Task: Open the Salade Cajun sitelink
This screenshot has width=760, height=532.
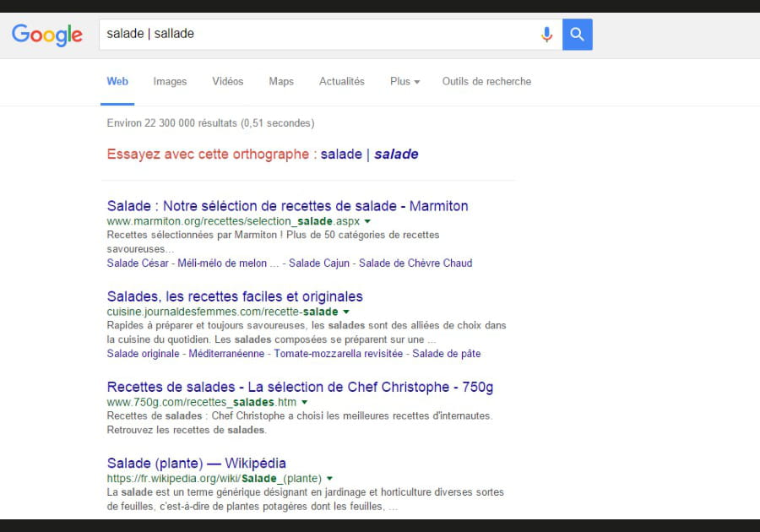Action: pos(319,263)
